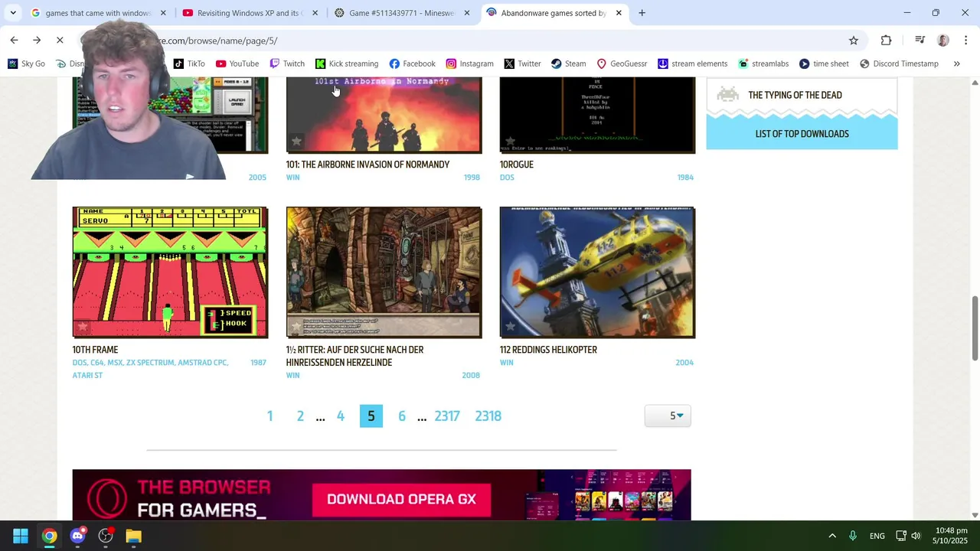Image resolution: width=980 pixels, height=551 pixels.
Task: Favorite 112 Reddings Helikopter with star
Action: tap(510, 328)
